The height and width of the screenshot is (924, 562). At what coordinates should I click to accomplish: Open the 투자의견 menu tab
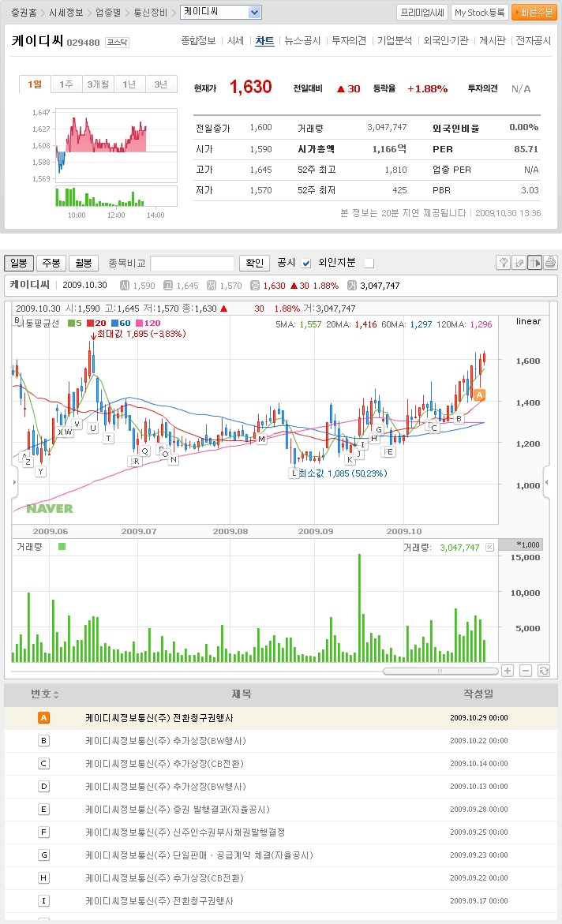pyautogui.click(x=349, y=41)
